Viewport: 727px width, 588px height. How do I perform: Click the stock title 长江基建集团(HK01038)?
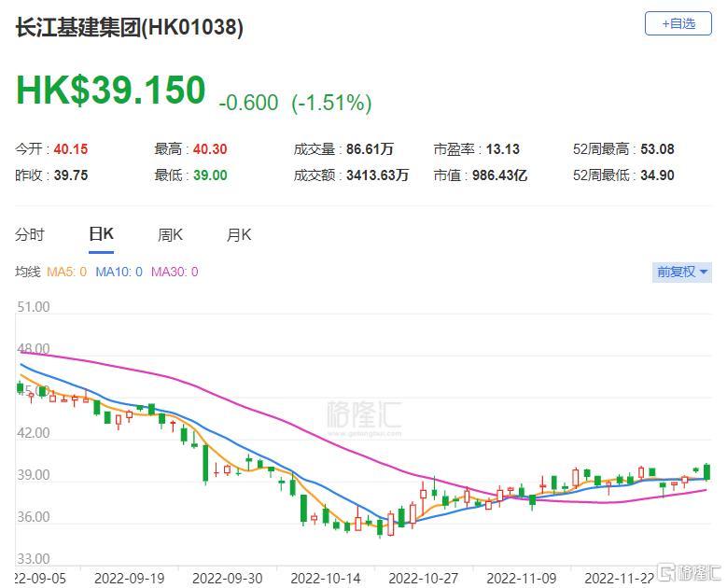(x=130, y=27)
